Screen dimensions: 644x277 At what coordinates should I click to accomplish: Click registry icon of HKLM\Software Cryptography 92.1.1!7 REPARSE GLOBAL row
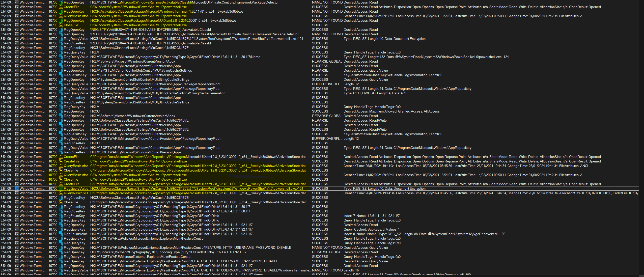click(x=61, y=252)
